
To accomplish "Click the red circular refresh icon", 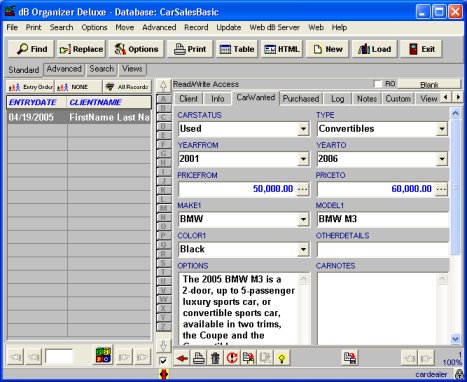I will pyautogui.click(x=232, y=358).
